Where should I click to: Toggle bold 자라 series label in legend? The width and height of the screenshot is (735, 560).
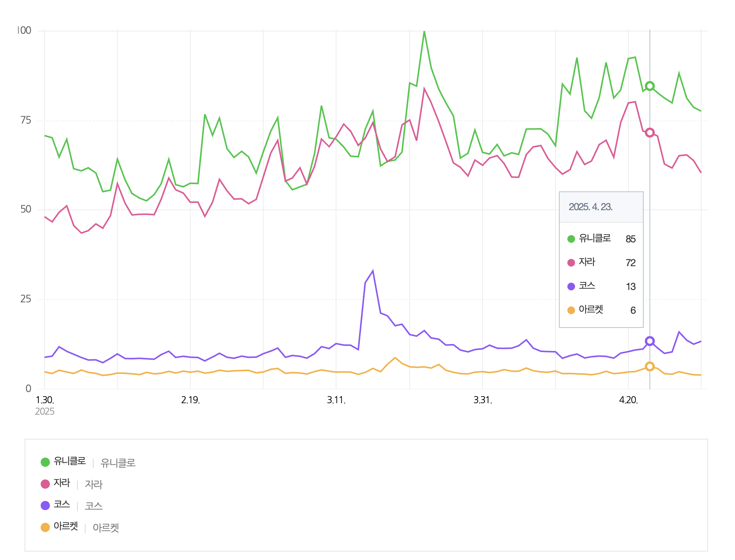pyautogui.click(x=62, y=483)
